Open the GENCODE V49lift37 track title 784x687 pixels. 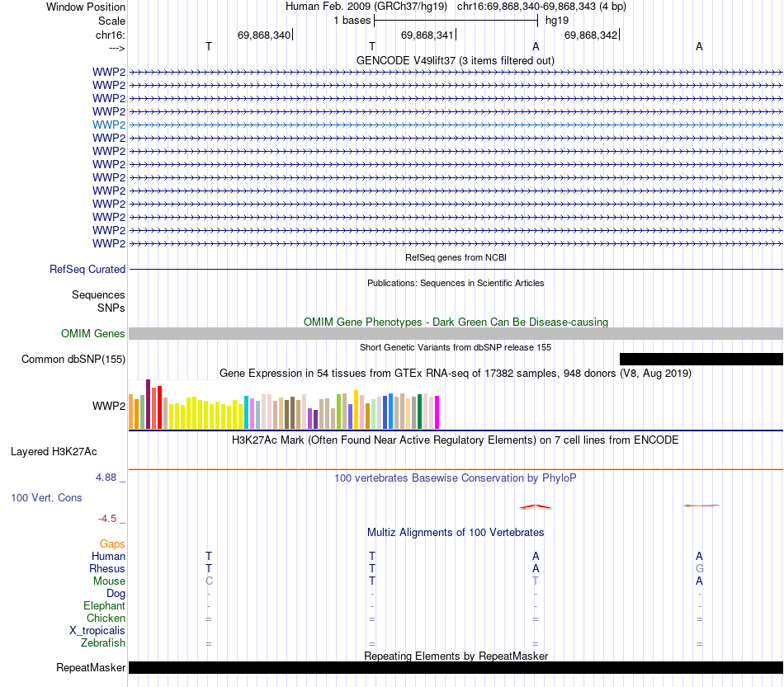point(455,60)
